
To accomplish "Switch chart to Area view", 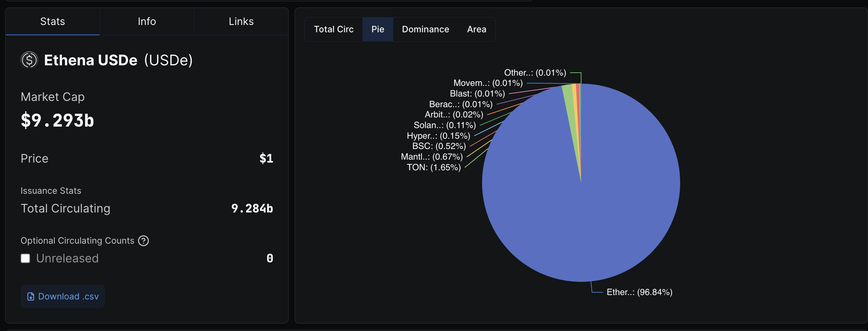I will click(x=477, y=29).
